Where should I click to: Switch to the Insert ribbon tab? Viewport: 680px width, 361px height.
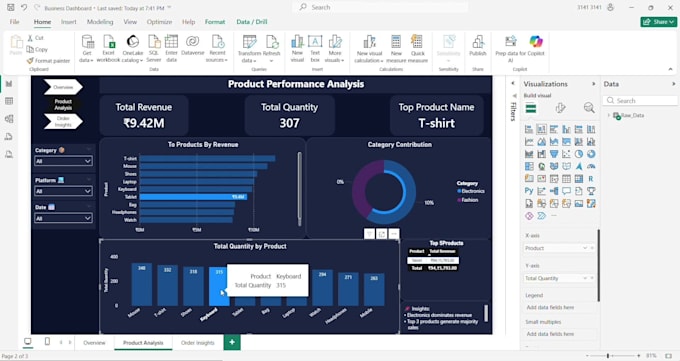[x=69, y=22]
